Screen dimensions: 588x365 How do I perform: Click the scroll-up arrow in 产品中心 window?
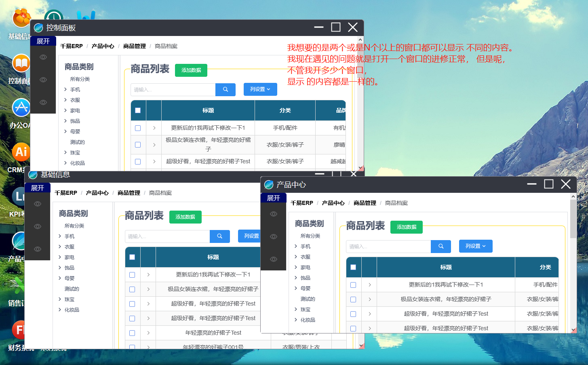click(573, 196)
